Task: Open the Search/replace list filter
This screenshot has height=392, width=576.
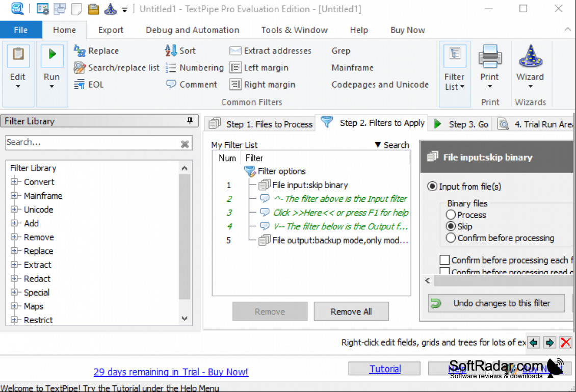Action: [x=116, y=68]
